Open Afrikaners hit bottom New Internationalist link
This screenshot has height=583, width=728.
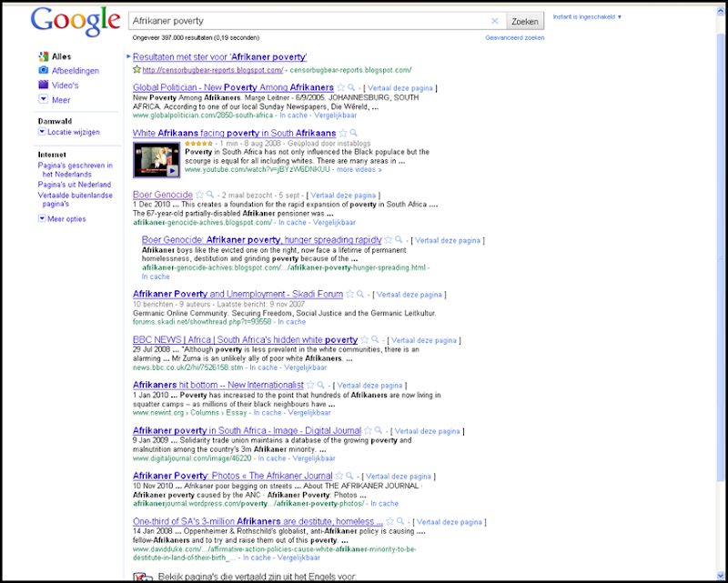pyautogui.click(x=218, y=385)
